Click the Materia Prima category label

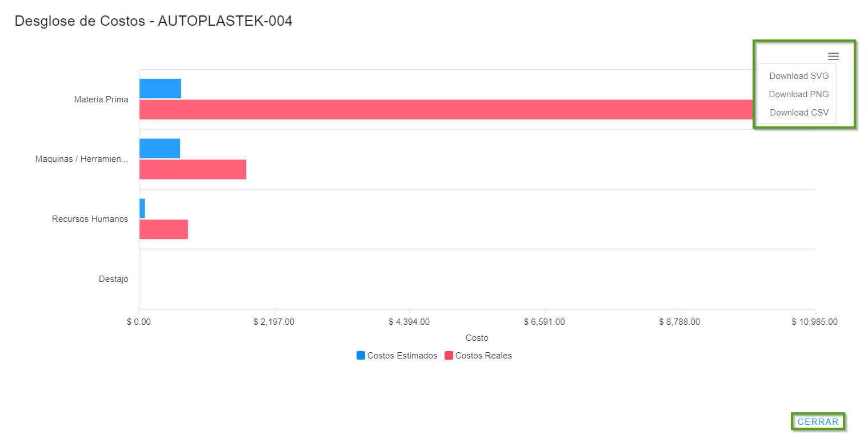(101, 99)
